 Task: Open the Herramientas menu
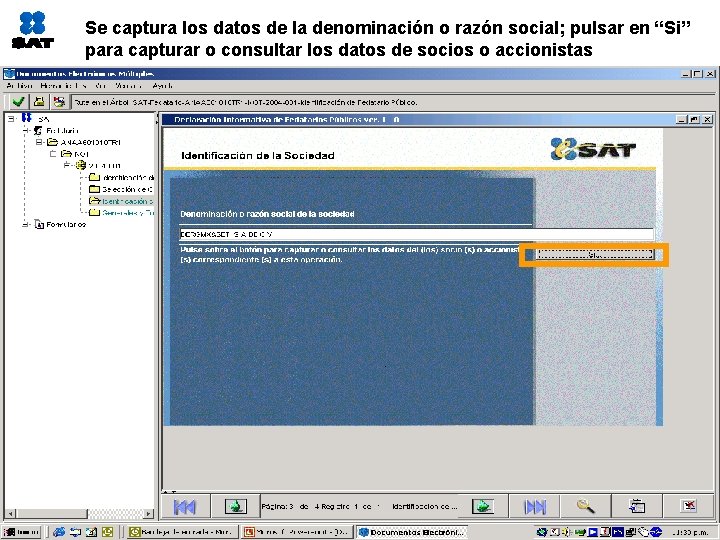(63, 86)
